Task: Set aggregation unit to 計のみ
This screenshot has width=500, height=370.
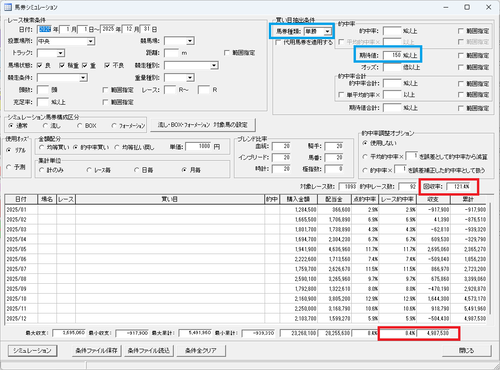Action: click(x=41, y=170)
